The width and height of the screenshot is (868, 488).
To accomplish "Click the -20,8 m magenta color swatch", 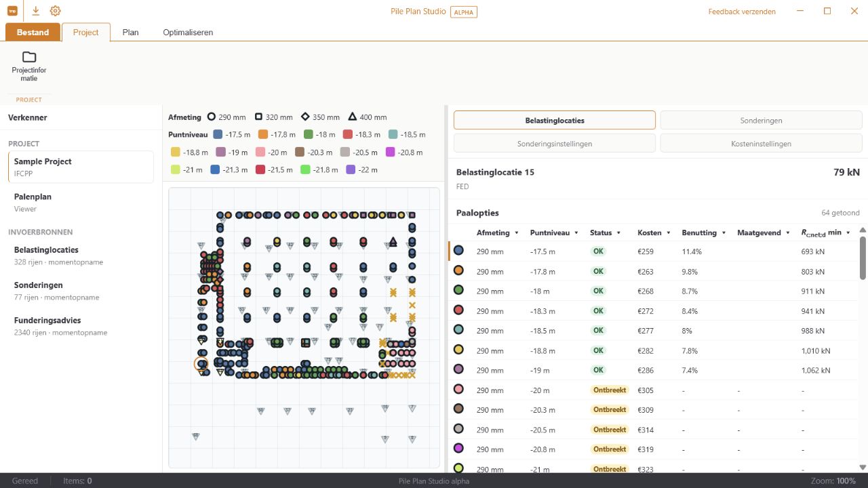I will [x=390, y=152].
